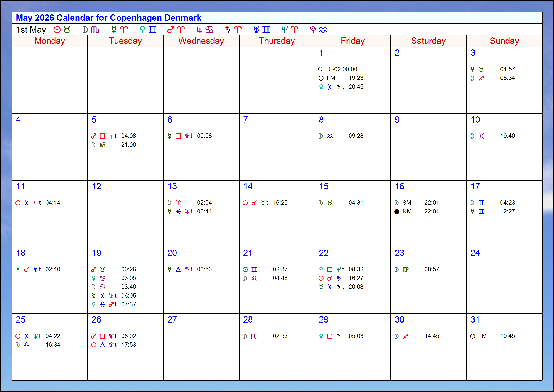The height and width of the screenshot is (392, 554).
Task: Click the Aquarius sign in the header row
Action: [323, 30]
